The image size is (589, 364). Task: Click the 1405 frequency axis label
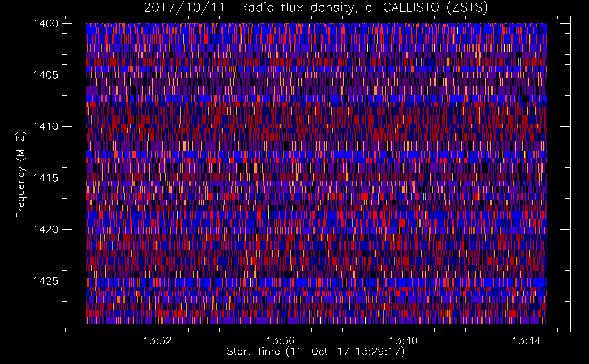pyautogui.click(x=46, y=75)
